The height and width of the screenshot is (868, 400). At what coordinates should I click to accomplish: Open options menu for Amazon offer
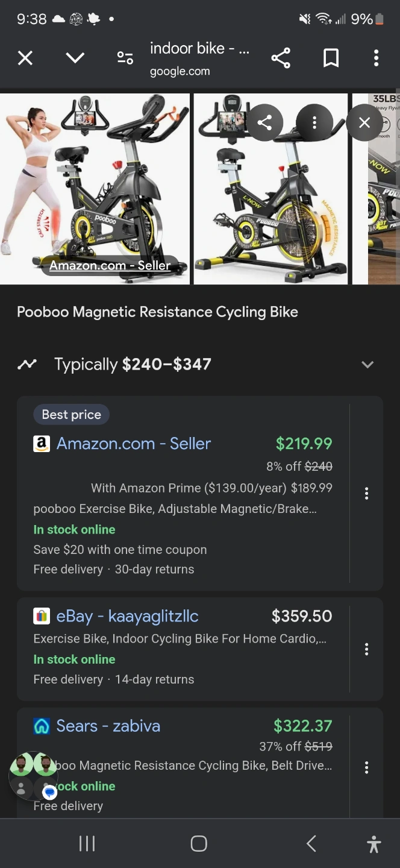(x=366, y=494)
